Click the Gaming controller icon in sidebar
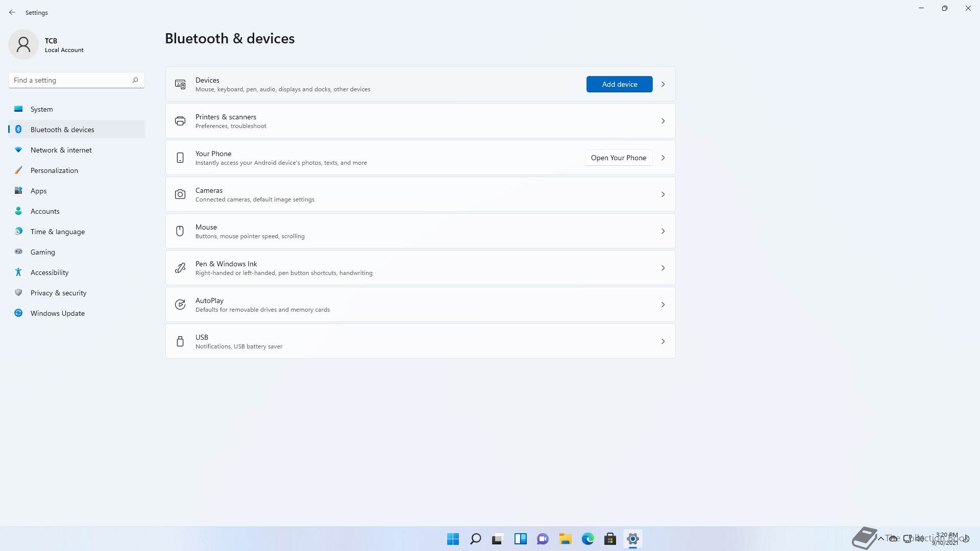The width and height of the screenshot is (980, 551). (x=18, y=252)
